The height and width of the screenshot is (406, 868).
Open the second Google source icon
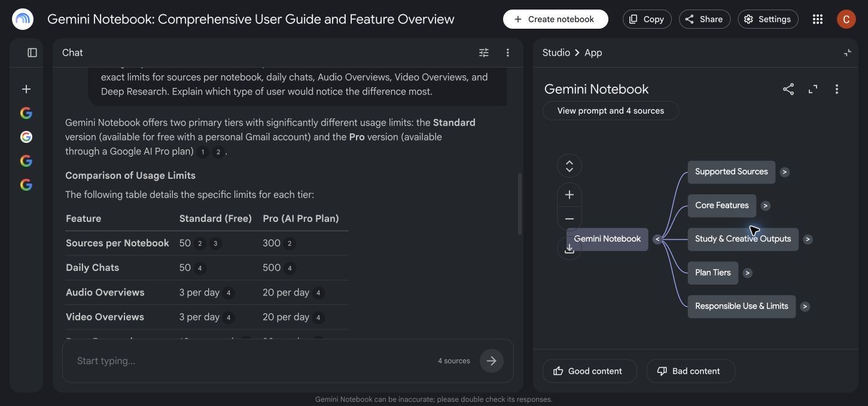click(x=26, y=137)
